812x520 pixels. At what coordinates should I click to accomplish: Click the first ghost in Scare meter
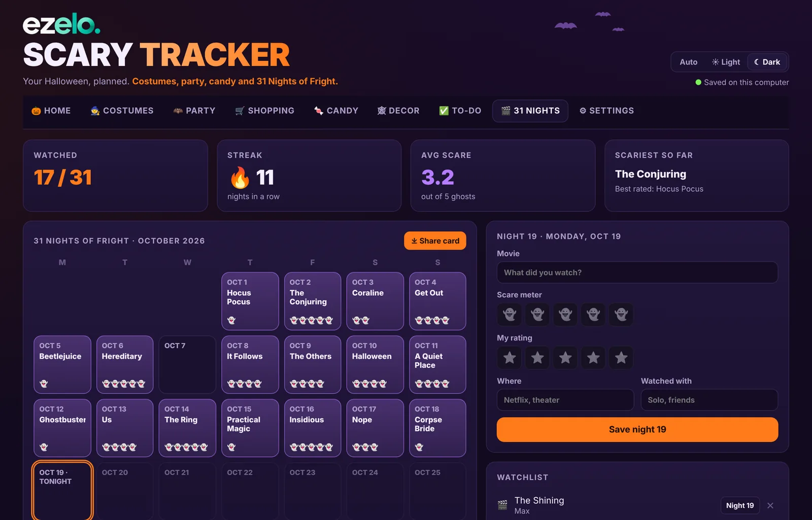click(510, 315)
